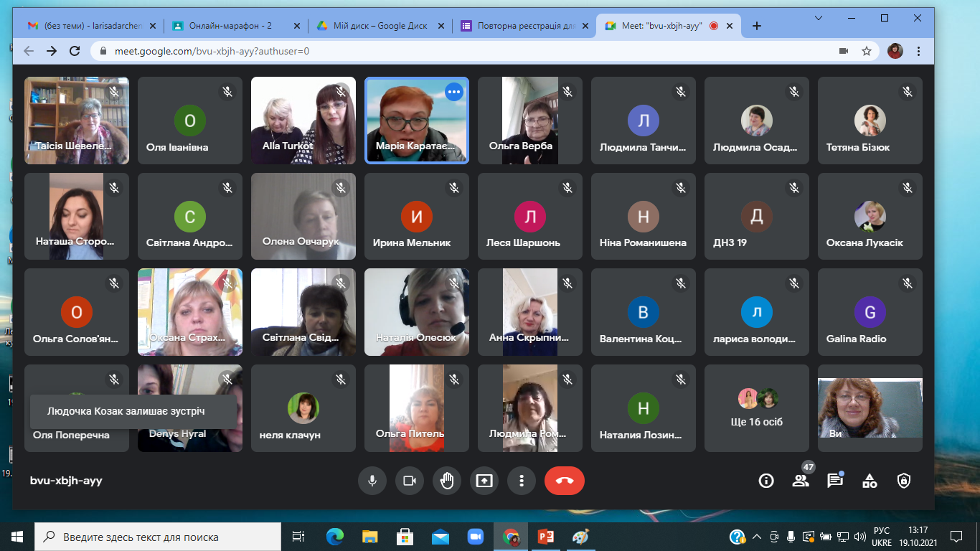Show participants list with 47 badge
Screen dimensions: 980x551
coord(801,481)
